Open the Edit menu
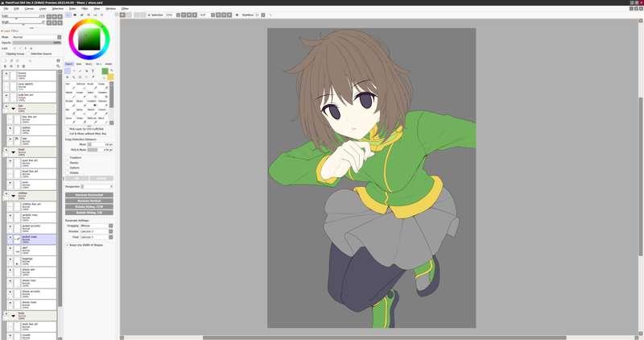 [16, 9]
